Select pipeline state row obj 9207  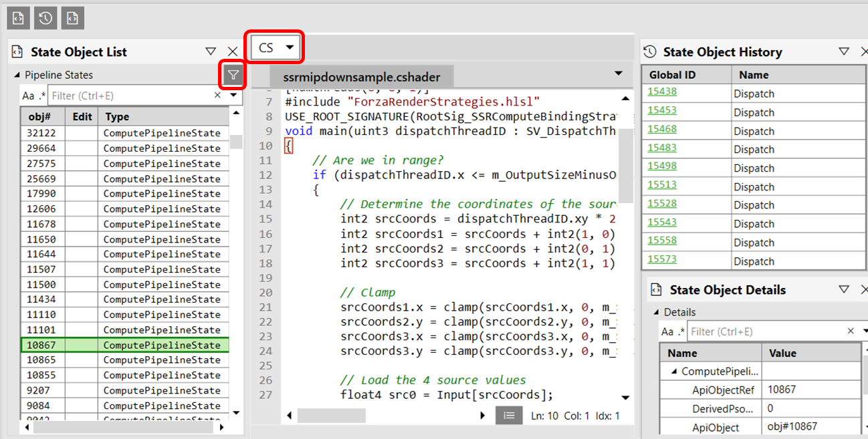click(125, 390)
